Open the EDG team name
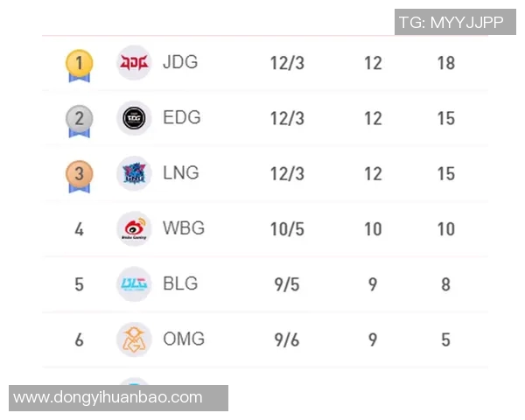The image size is (525, 420). pos(181,117)
